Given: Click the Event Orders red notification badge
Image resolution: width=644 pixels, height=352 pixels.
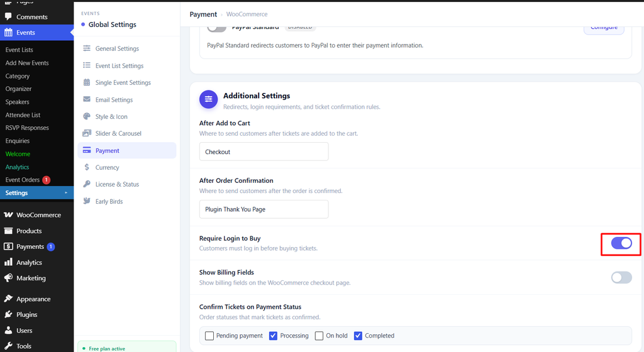Looking at the screenshot, I should tap(47, 180).
